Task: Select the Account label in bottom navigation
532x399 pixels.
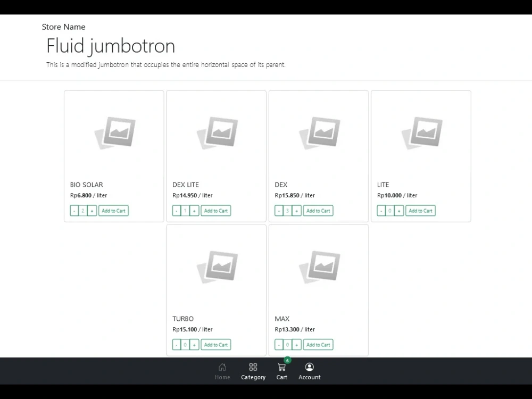Action: tap(310, 377)
